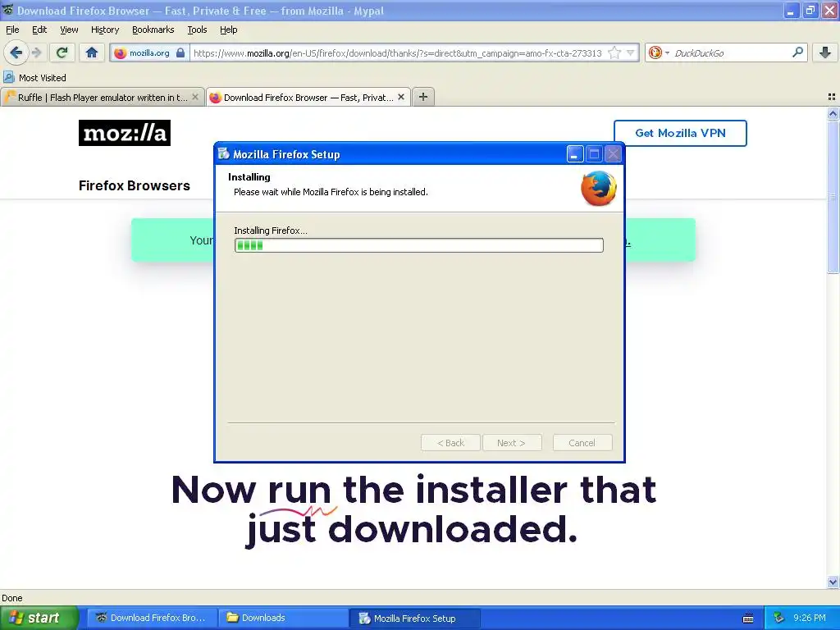Image resolution: width=840 pixels, height=630 pixels.
Task: Click the Cancel button in Firefox Setup
Action: 582,443
